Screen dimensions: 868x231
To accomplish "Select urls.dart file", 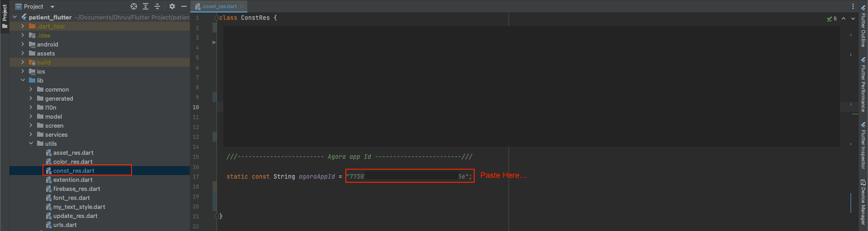I will point(65,225).
